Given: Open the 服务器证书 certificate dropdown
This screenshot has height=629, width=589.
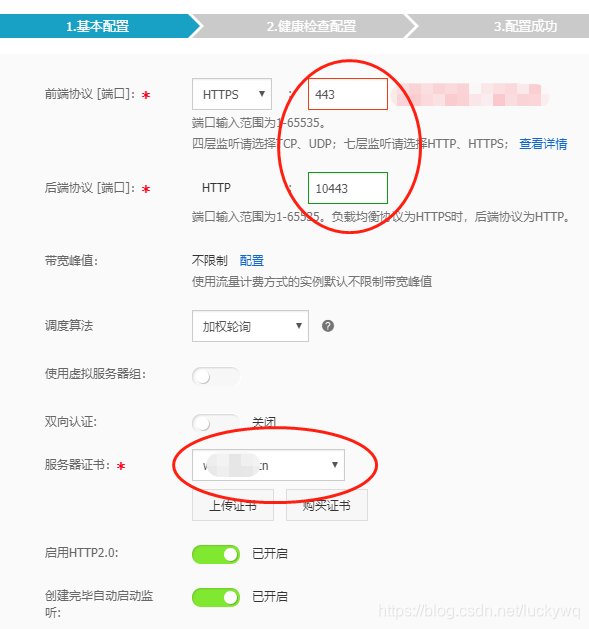Looking at the screenshot, I should pyautogui.click(x=268, y=465).
